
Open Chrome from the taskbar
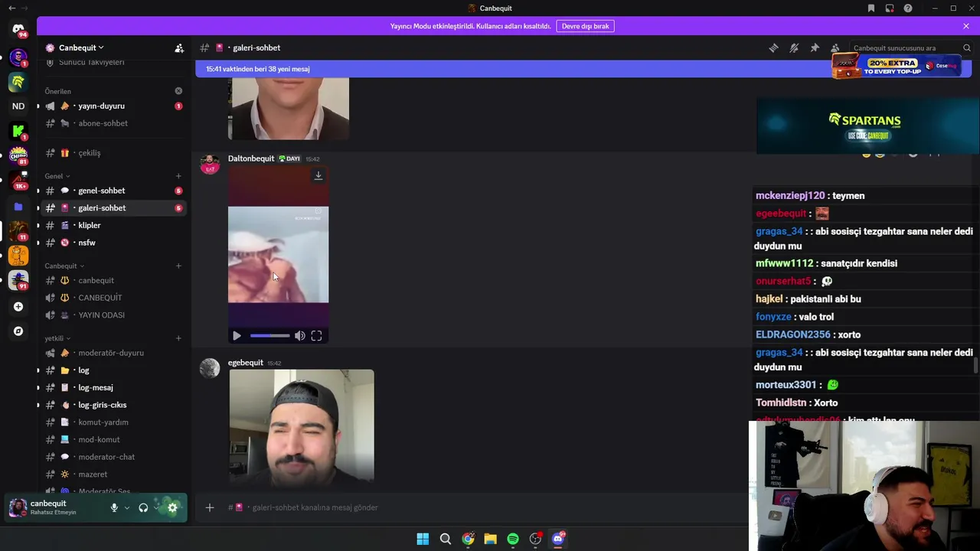click(x=468, y=539)
